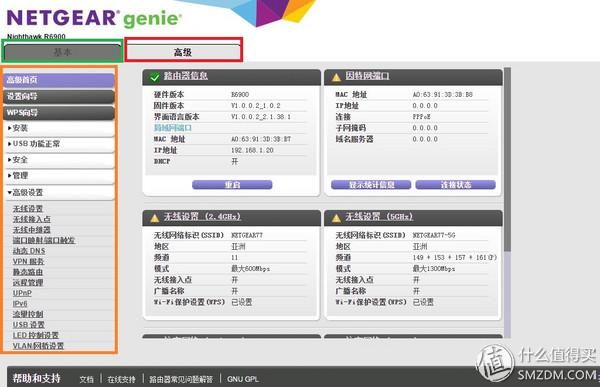Image resolution: width=600 pixels, height=387 pixels.
Task: Click the 重启 button
Action: click(x=232, y=185)
